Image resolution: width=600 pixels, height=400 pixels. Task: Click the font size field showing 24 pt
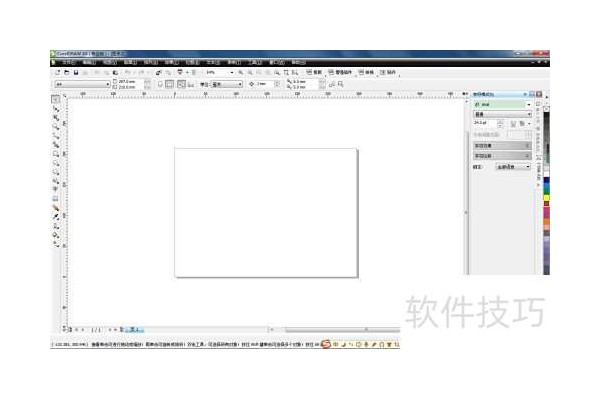(x=484, y=123)
